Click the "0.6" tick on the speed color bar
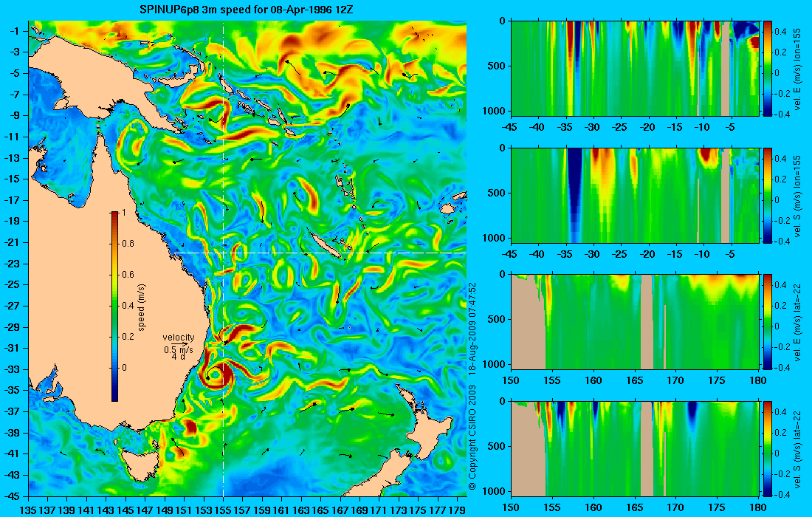The width and height of the screenshot is (812, 517). click(128, 275)
